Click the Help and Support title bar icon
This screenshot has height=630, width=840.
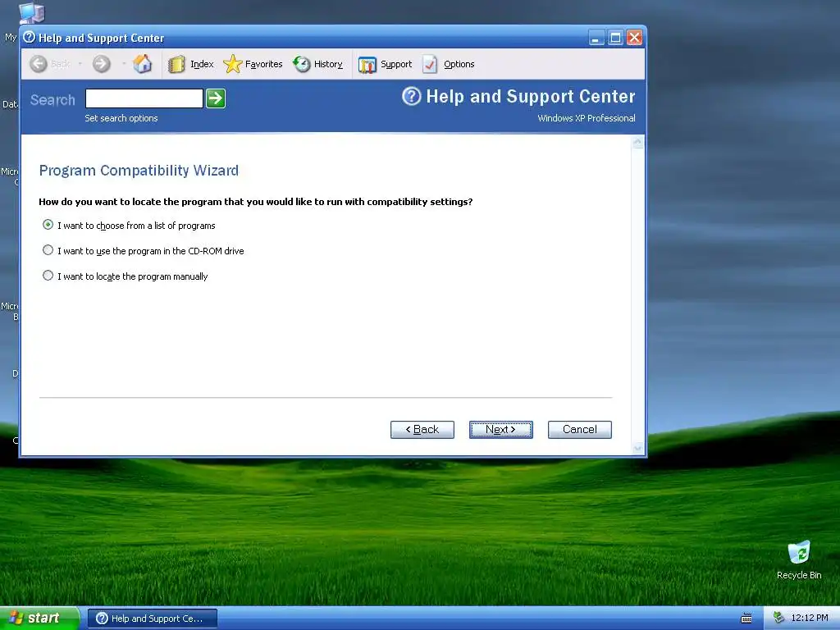[30, 37]
